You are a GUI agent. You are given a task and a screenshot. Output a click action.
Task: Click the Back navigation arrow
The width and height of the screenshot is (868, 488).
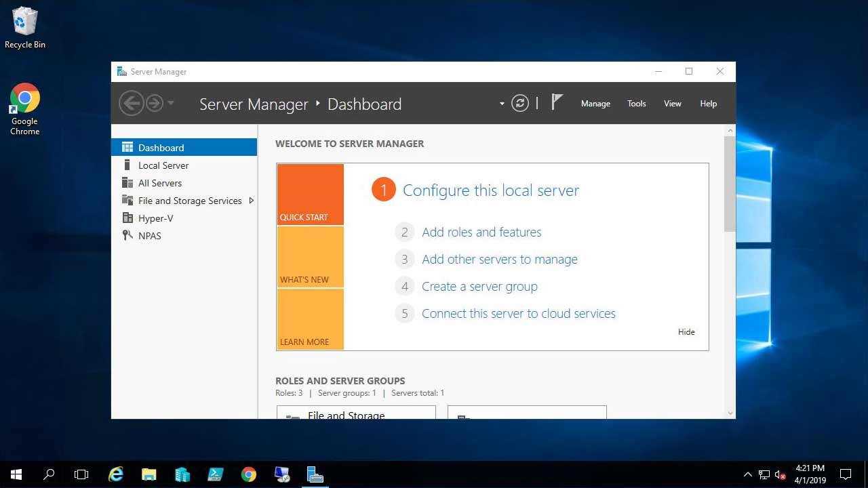tap(131, 103)
